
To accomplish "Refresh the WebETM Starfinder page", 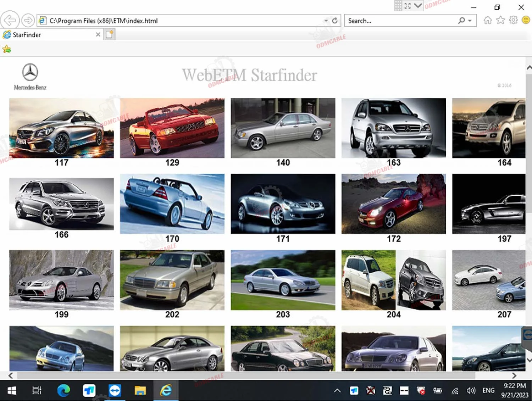I will click(334, 20).
